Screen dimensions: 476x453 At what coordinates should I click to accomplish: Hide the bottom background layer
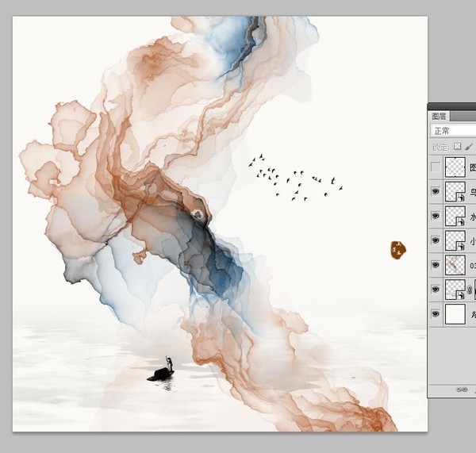pyautogui.click(x=436, y=313)
